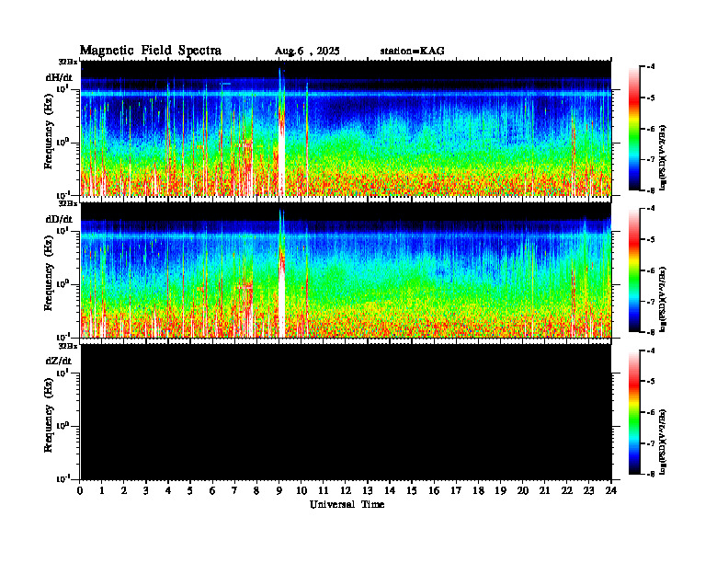This screenshot has width=728, height=563.
Task: Click the "Universal Time" axis label
Action: coord(347,504)
